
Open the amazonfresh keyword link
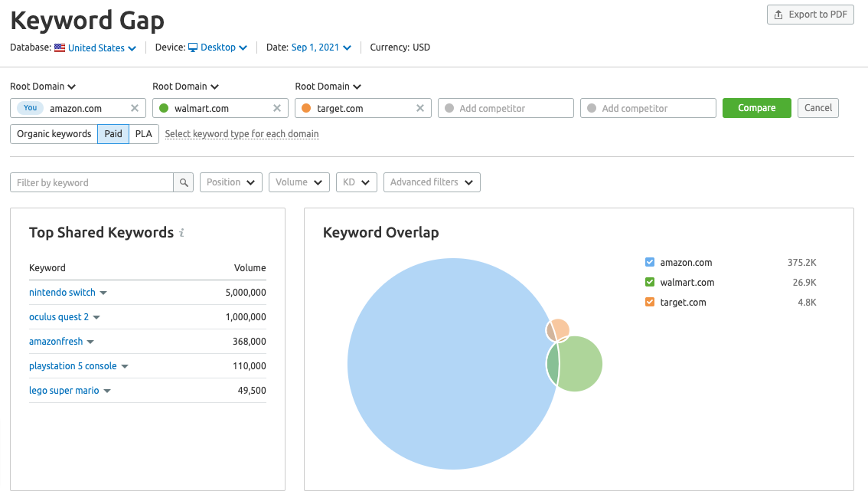coord(56,342)
